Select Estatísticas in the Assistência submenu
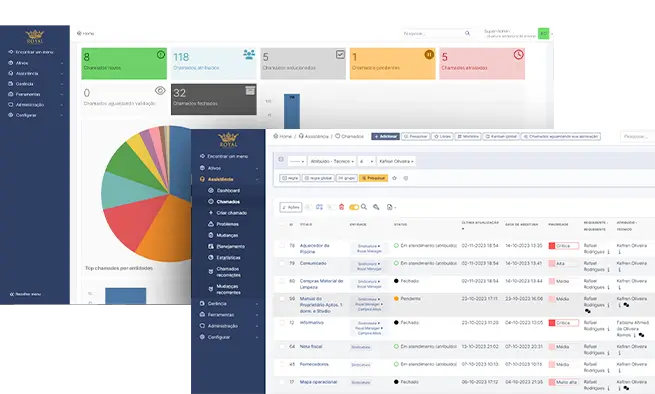 point(228,257)
